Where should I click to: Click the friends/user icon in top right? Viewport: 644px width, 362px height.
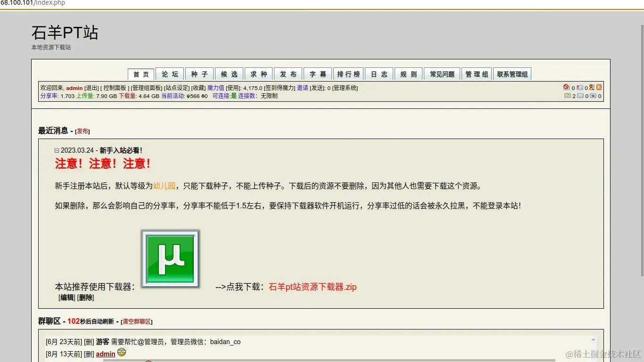pyautogui.click(x=592, y=87)
